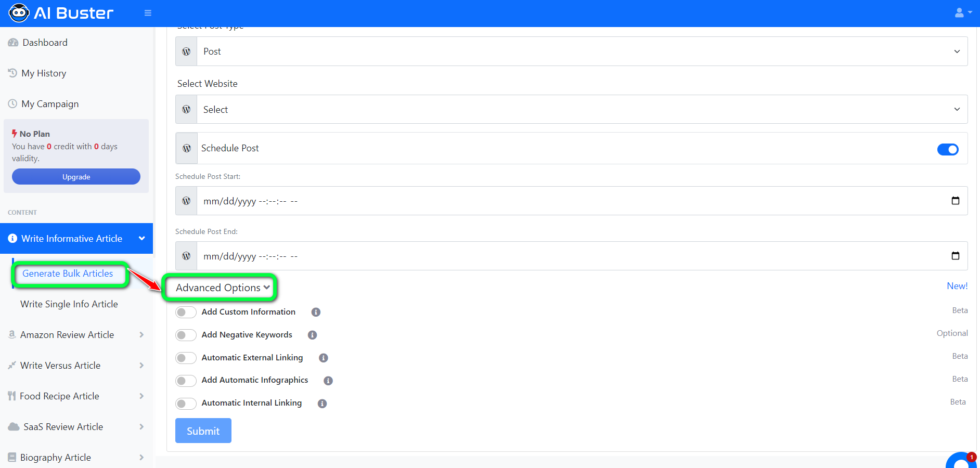The image size is (980, 468).
Task: Click WordPress icon in Schedule Post Start field
Action: 186,201
